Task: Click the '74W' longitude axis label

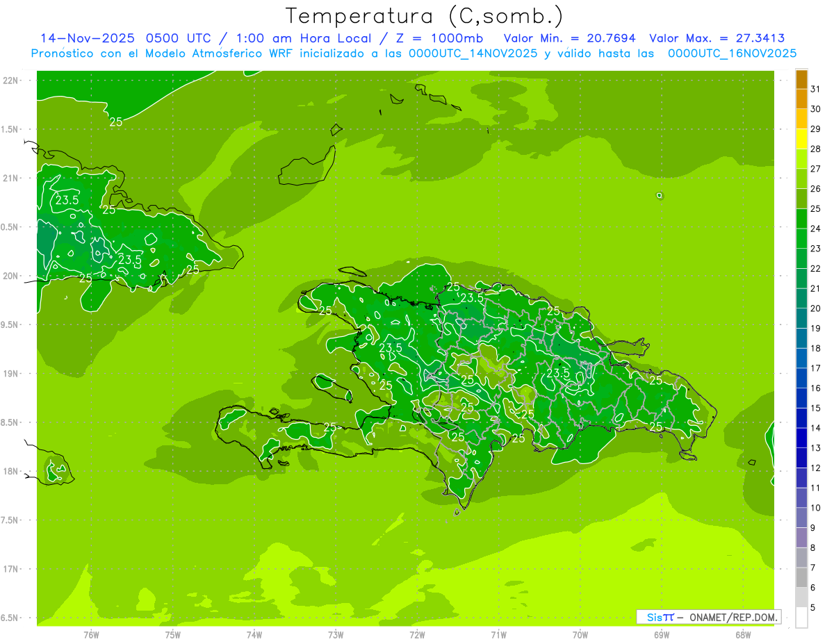Action: (x=254, y=635)
